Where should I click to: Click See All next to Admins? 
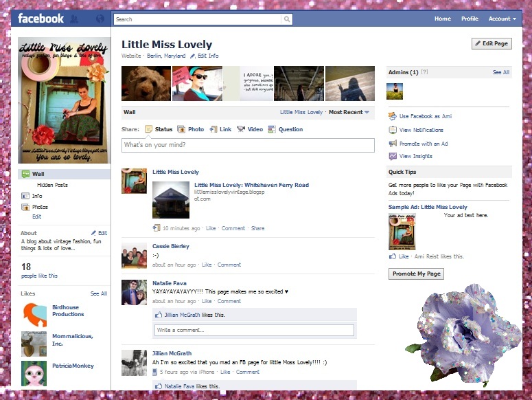click(501, 72)
